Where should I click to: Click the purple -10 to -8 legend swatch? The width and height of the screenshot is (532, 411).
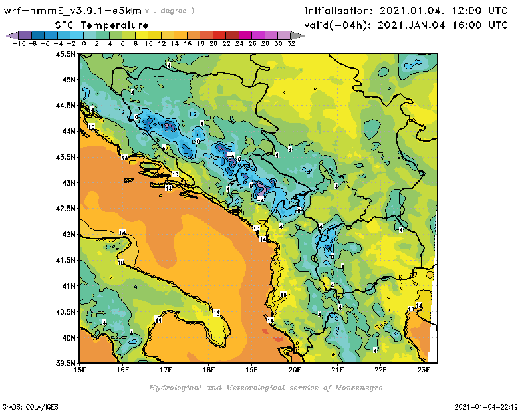tap(25, 35)
